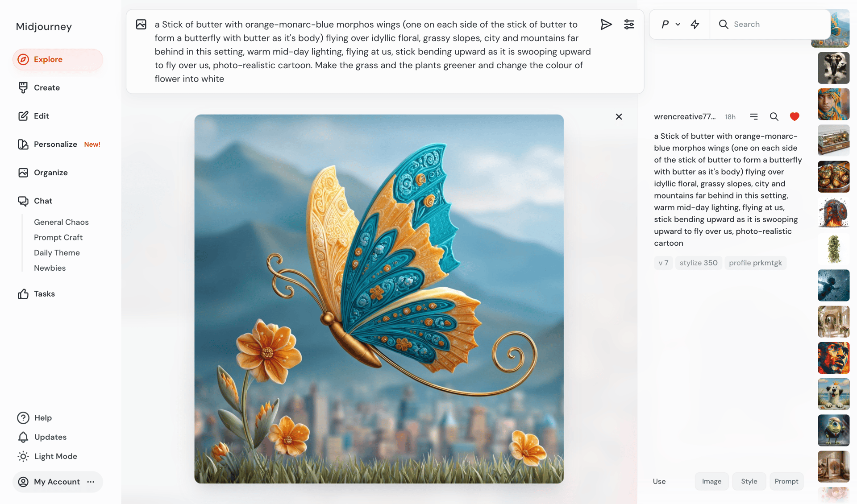Toggle the image options menu next to wrencreative77

pyautogui.click(x=754, y=116)
